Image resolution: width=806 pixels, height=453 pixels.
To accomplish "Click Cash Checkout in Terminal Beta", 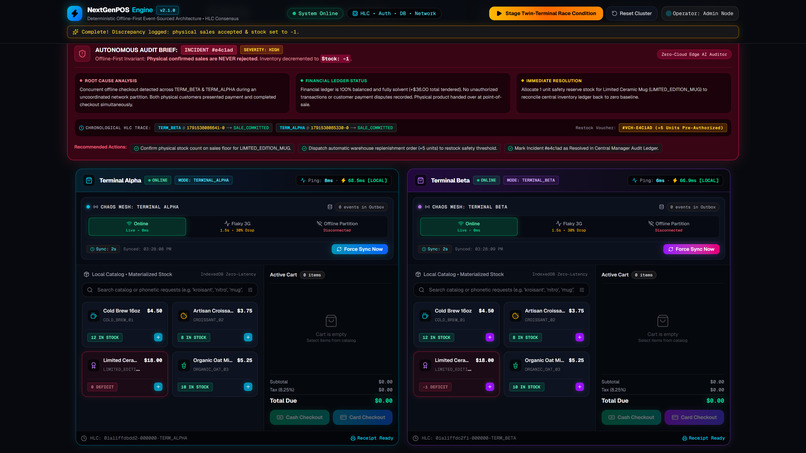I will click(631, 417).
